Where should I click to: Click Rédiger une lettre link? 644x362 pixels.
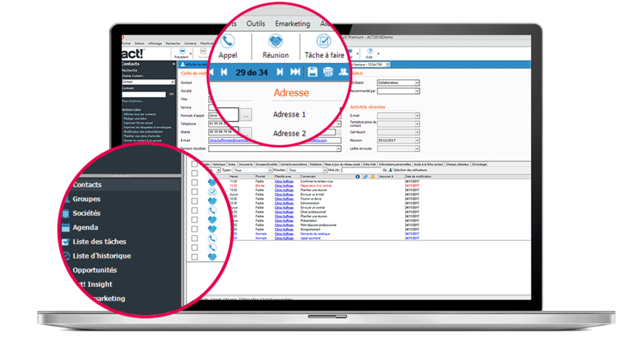135,119
